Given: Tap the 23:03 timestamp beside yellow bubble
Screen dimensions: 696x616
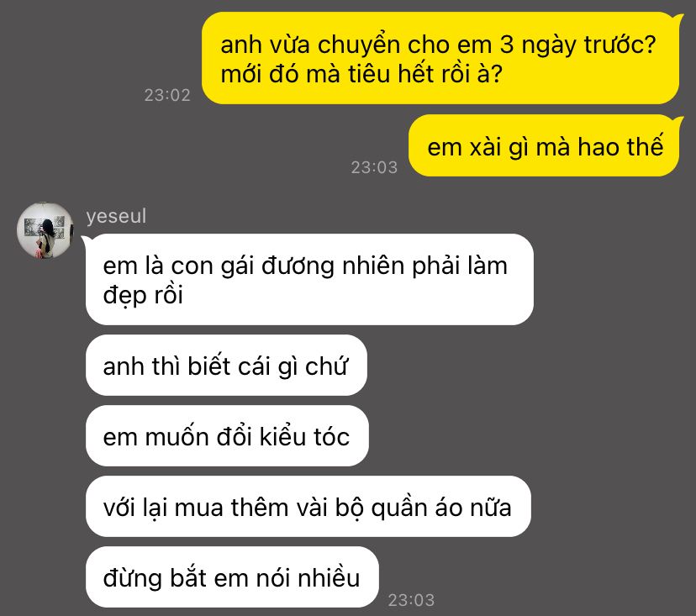Looking at the screenshot, I should [374, 167].
